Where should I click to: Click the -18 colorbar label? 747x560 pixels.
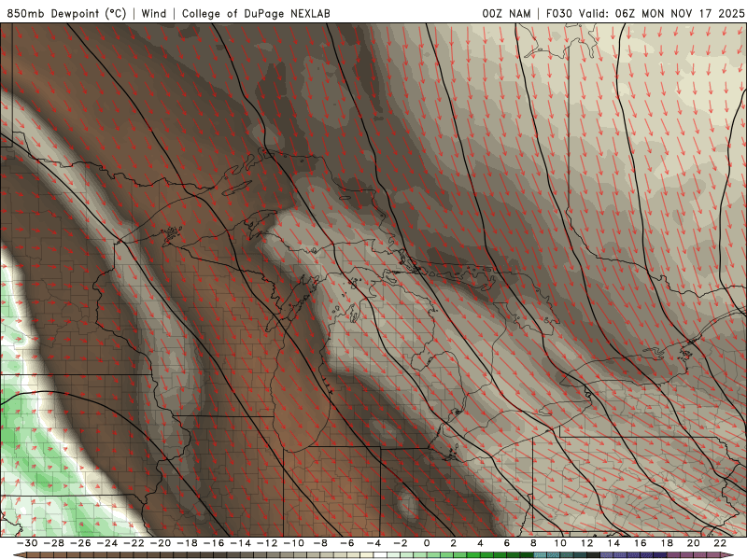pyautogui.click(x=187, y=543)
